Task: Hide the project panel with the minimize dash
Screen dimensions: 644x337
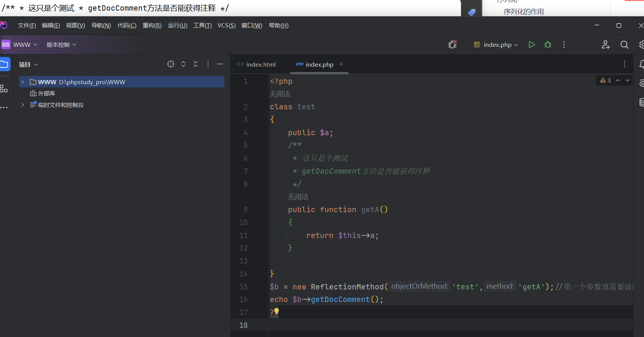Action: pyautogui.click(x=220, y=64)
